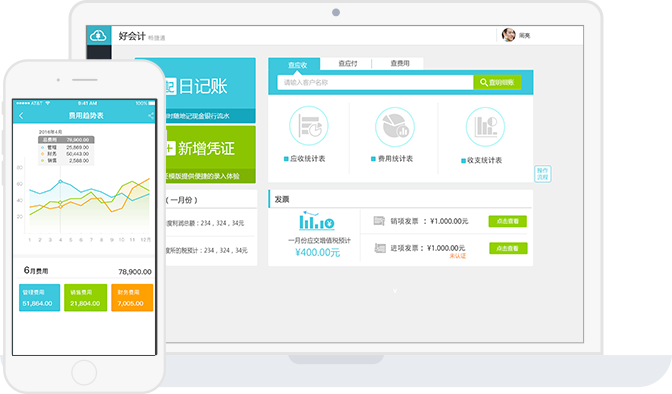Click the cloud logo icon in the laptop header
The width and height of the screenshot is (672, 394).
coord(98,36)
